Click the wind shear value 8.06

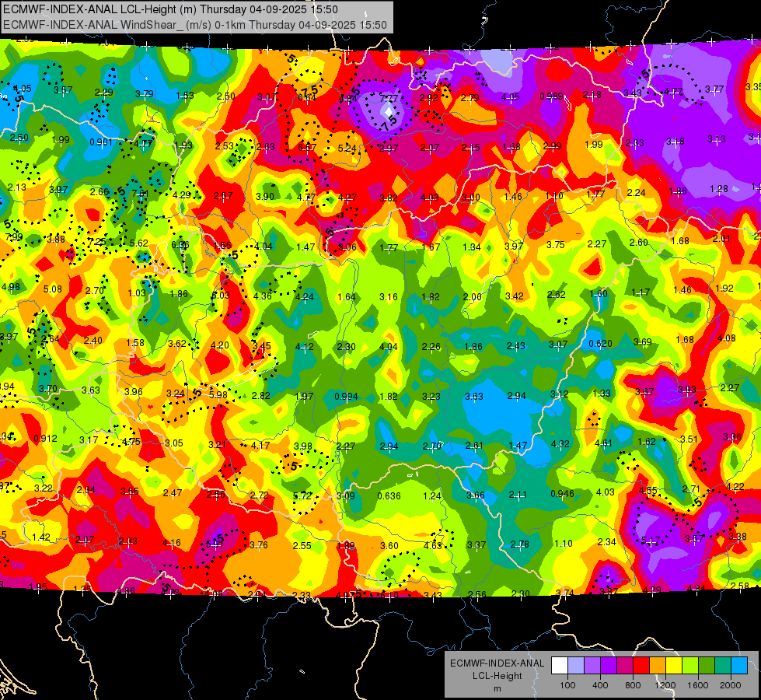pyautogui.click(x=347, y=247)
